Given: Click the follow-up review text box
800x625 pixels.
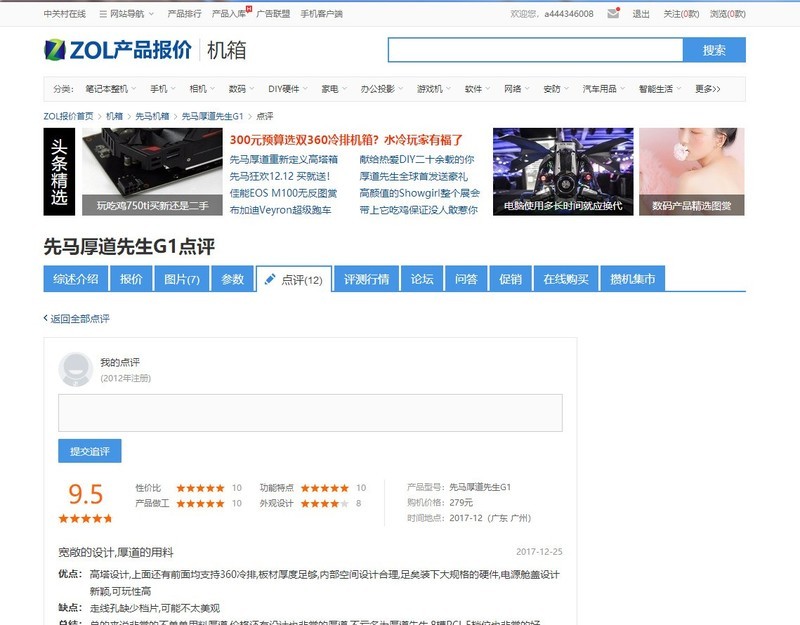Looking at the screenshot, I should [x=310, y=413].
